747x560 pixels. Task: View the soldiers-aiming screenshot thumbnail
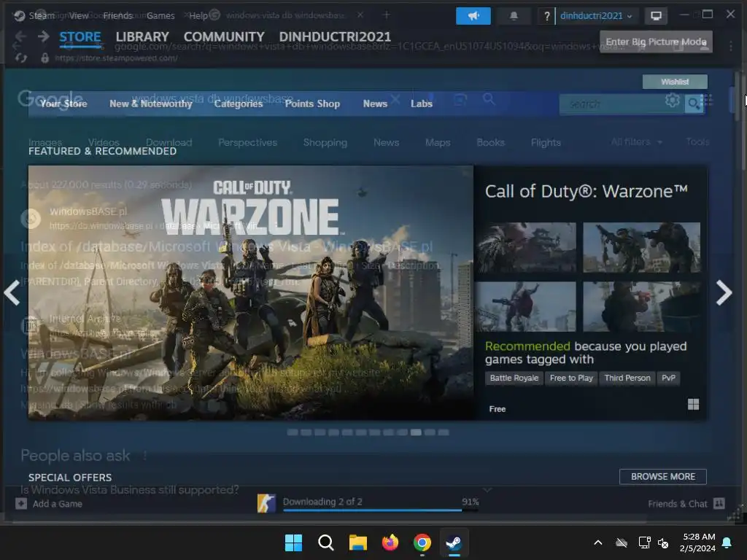point(642,247)
